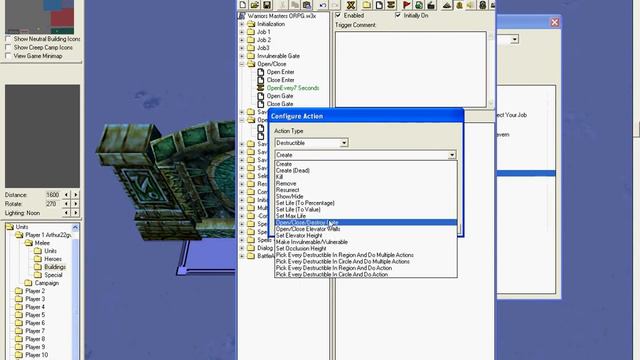Close the background dialog with red X
This screenshot has width=640, height=360.
coord(555,22)
